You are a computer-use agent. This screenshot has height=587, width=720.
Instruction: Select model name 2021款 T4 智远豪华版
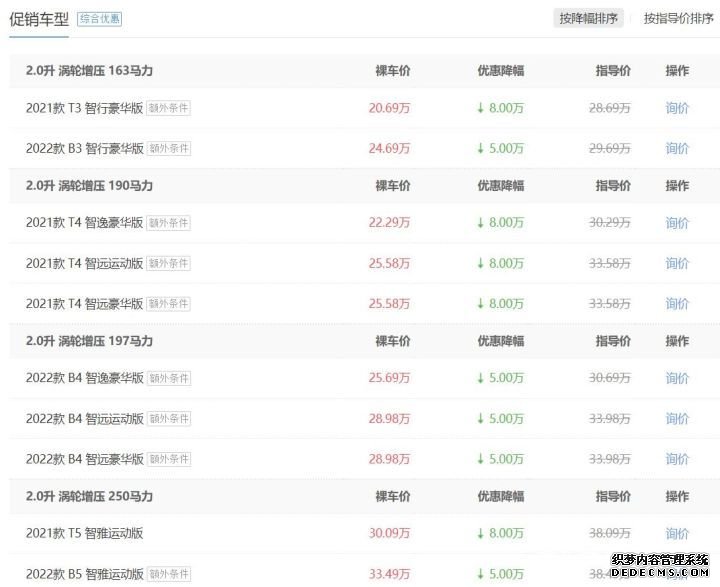pos(84,304)
